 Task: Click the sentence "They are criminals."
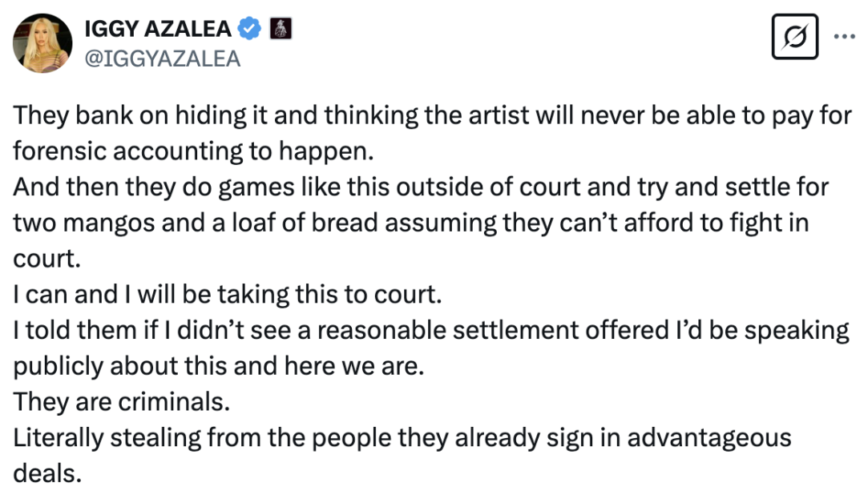(x=121, y=402)
